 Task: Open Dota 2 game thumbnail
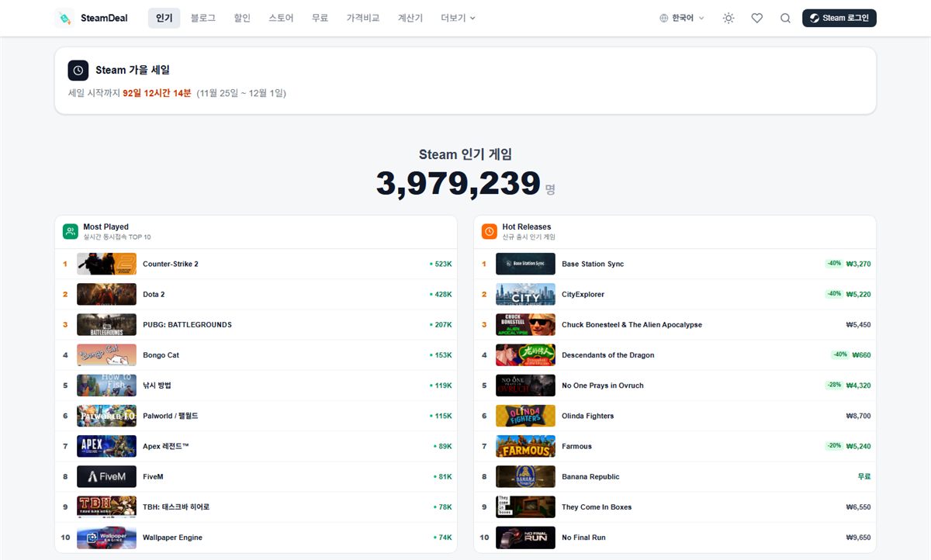pos(106,294)
